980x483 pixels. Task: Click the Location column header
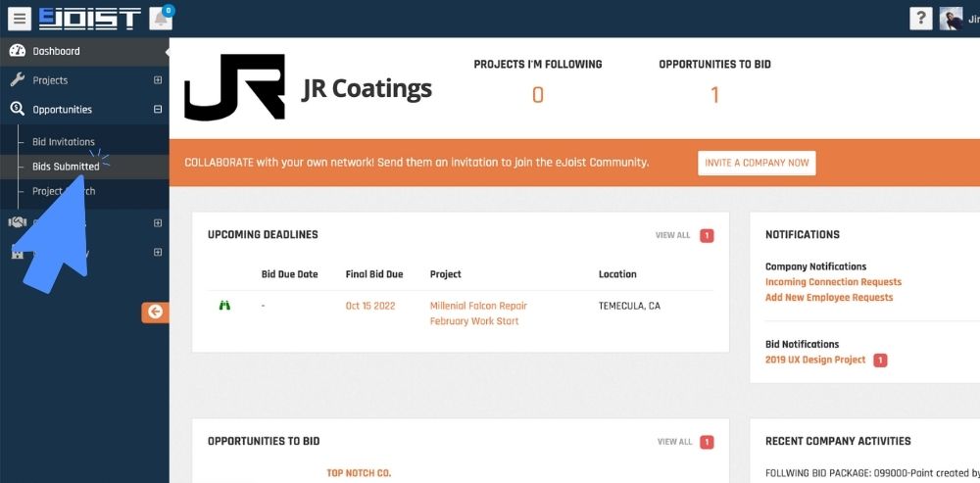click(617, 274)
